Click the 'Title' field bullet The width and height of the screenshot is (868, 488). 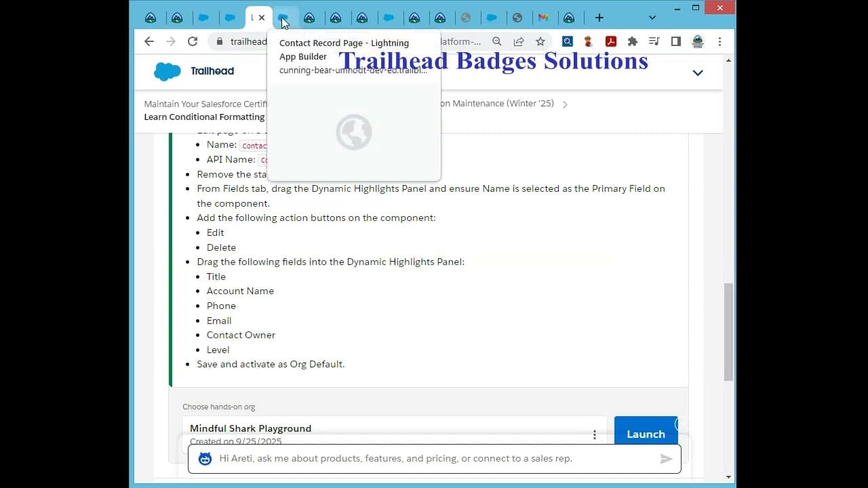[216, 277]
